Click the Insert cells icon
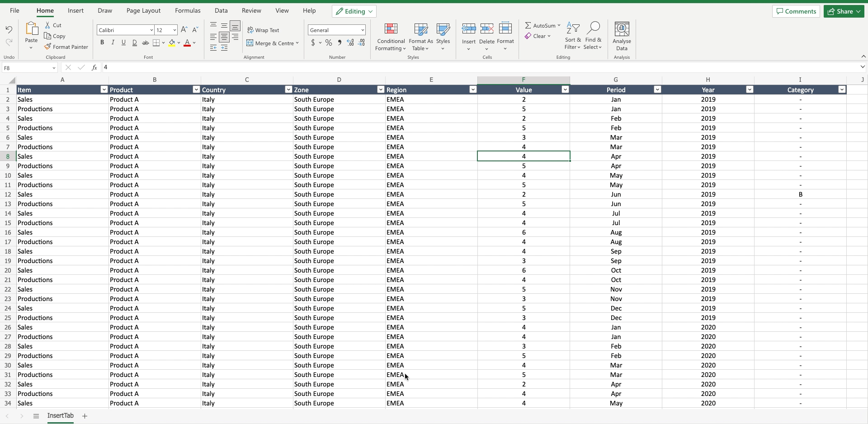The image size is (868, 424). 469,29
